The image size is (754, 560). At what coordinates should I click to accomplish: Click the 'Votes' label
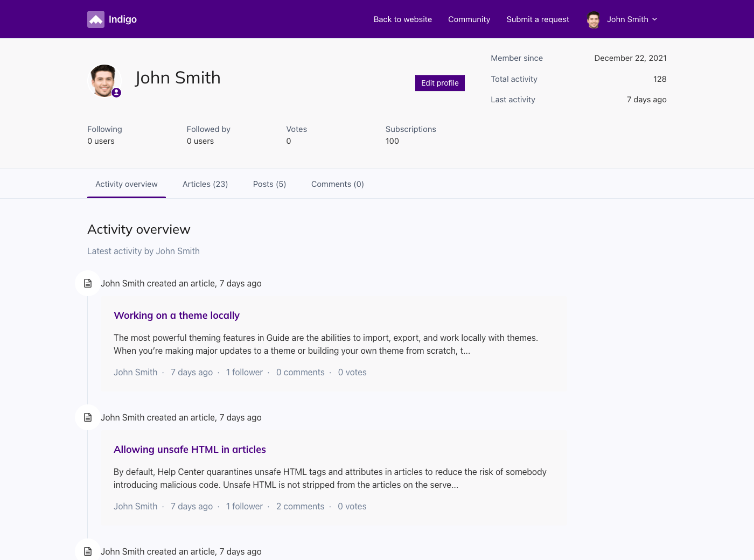[x=297, y=129]
